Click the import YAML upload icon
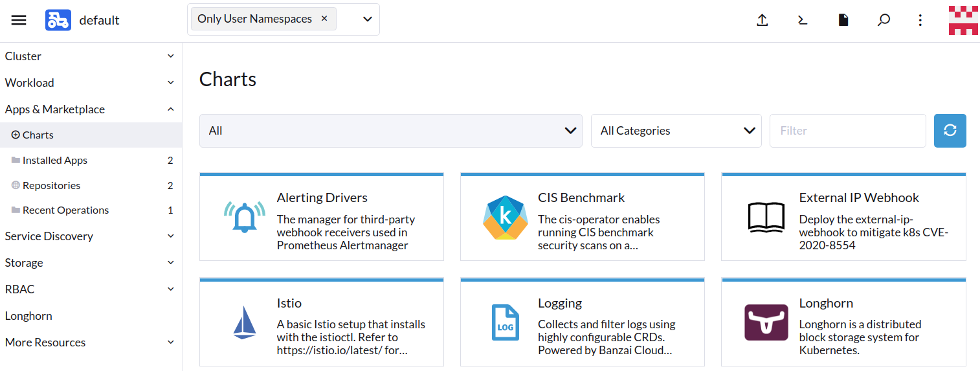This screenshot has height=371, width=980. [763, 20]
